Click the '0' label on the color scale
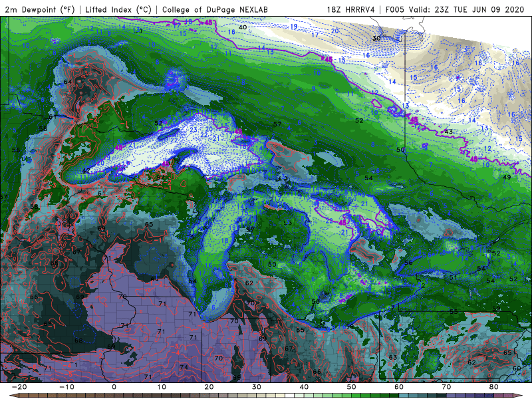Image resolution: width=532 pixels, height=399 pixels. click(x=114, y=387)
